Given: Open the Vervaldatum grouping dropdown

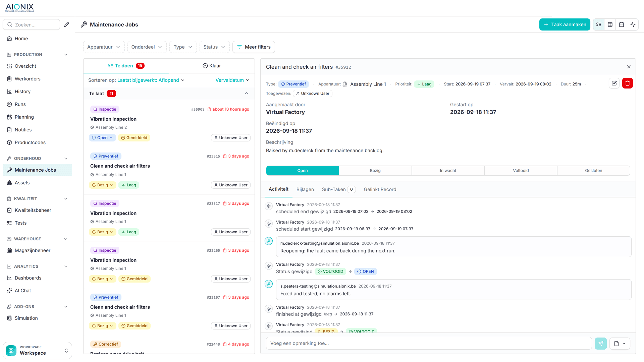Looking at the screenshot, I should pos(232,80).
